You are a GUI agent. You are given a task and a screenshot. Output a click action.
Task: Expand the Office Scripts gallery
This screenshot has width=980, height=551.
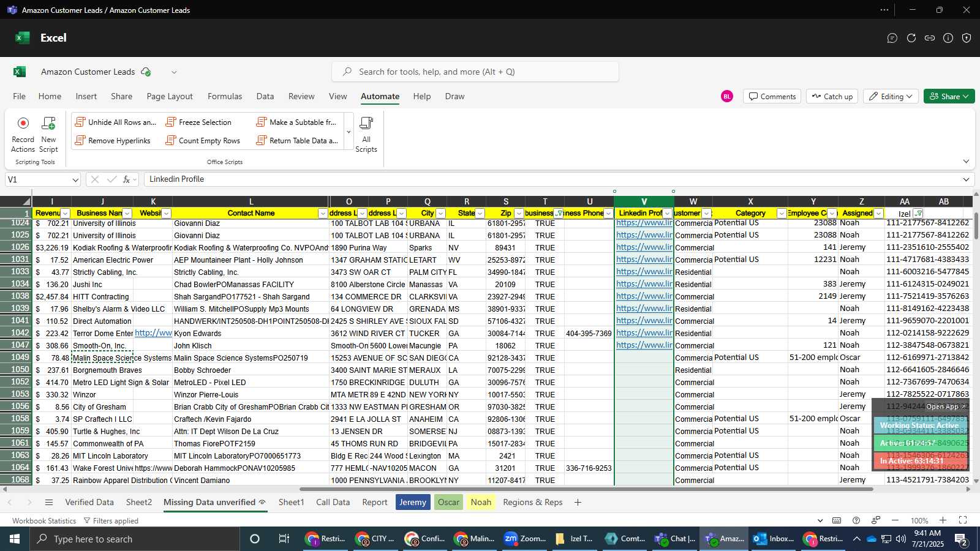point(349,132)
